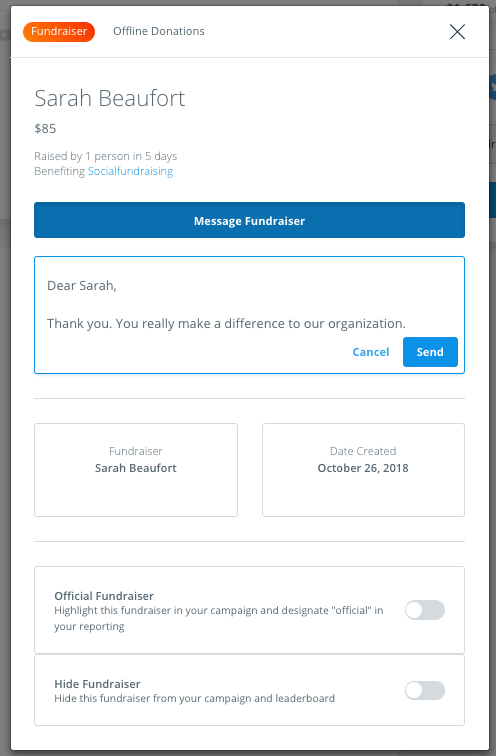Viewport: 496px width, 756px height.
Task: Place cursor after 'our organization.' in the message
Action: coord(407,324)
